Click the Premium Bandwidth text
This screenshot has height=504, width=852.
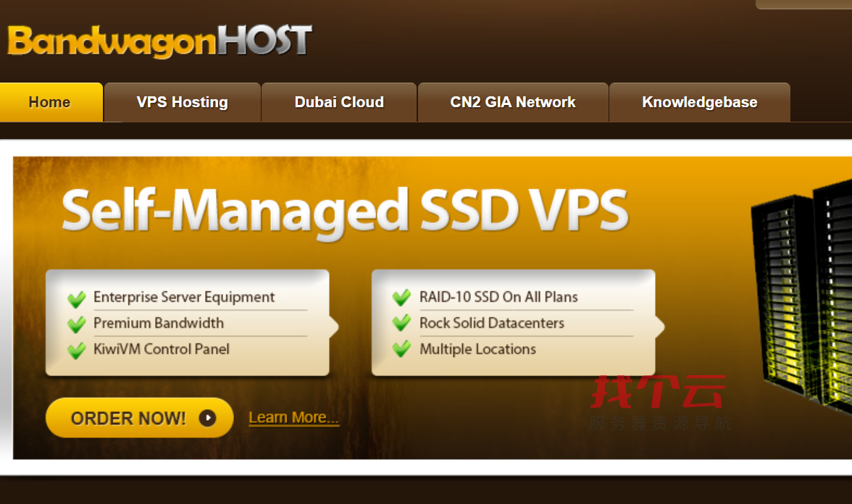pos(159,323)
